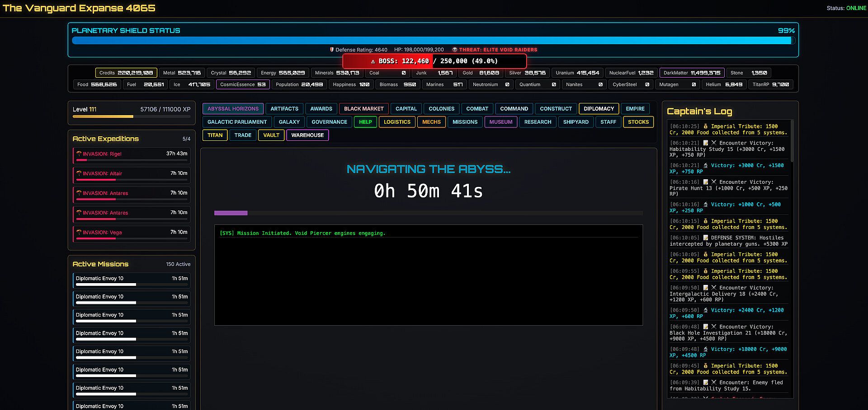Open the Capital tab
The width and height of the screenshot is (868, 410).
point(406,109)
